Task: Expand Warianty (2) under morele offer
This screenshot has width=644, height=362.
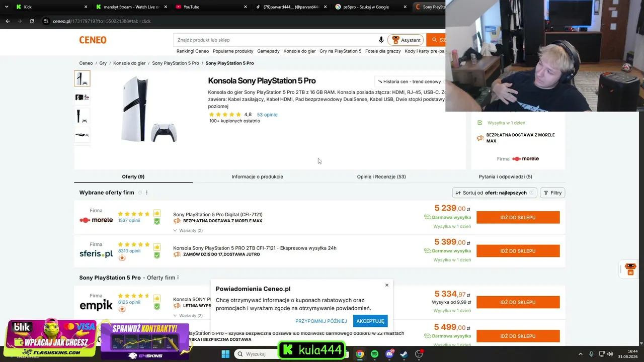Action: coord(188,231)
